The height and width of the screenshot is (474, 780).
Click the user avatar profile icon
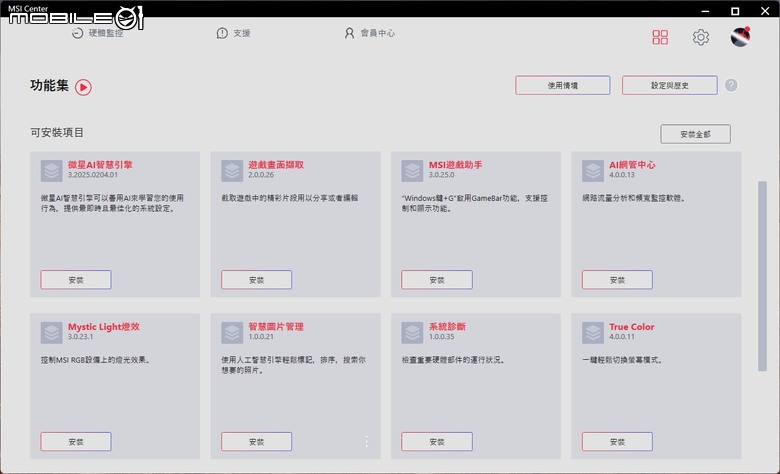tap(740, 37)
